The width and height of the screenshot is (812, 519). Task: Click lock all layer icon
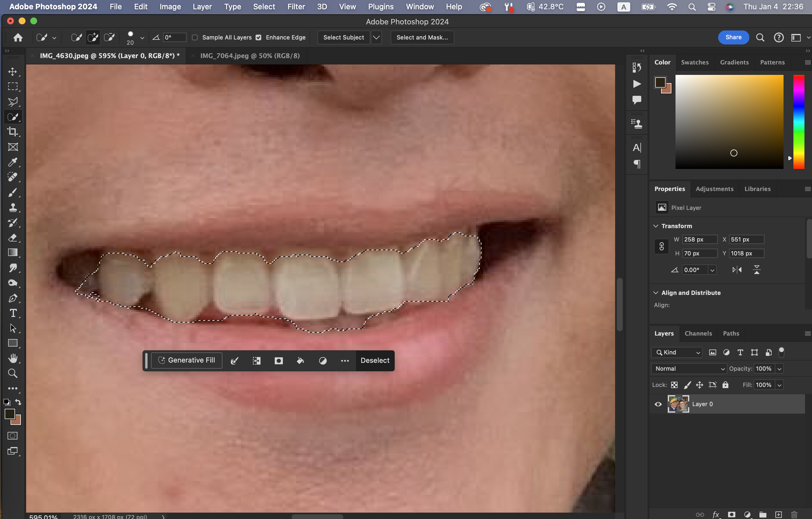click(725, 385)
